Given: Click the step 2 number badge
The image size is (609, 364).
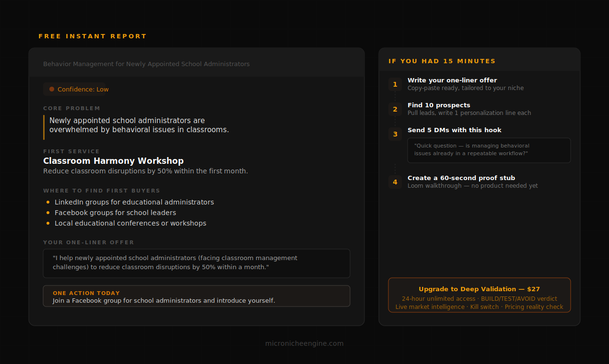Looking at the screenshot, I should (395, 109).
